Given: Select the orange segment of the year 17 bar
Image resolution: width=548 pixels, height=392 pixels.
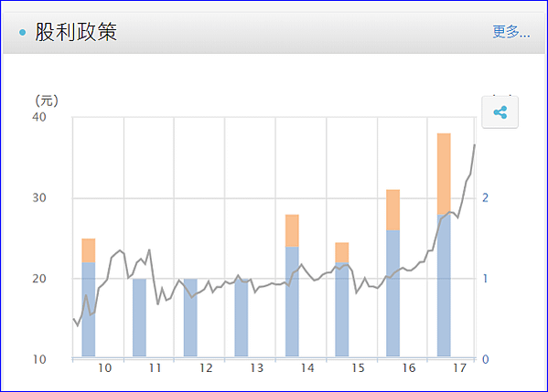Looking at the screenshot, I should click(444, 174).
